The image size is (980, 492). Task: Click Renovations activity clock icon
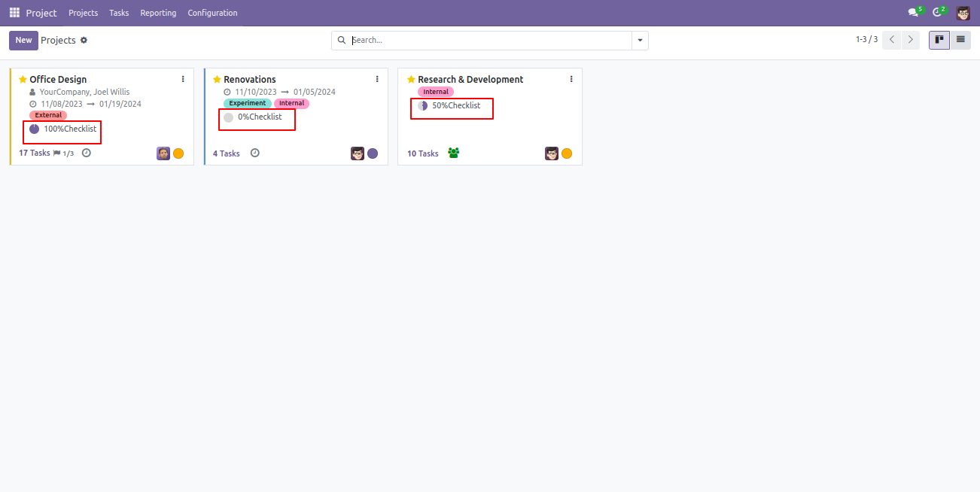point(254,153)
